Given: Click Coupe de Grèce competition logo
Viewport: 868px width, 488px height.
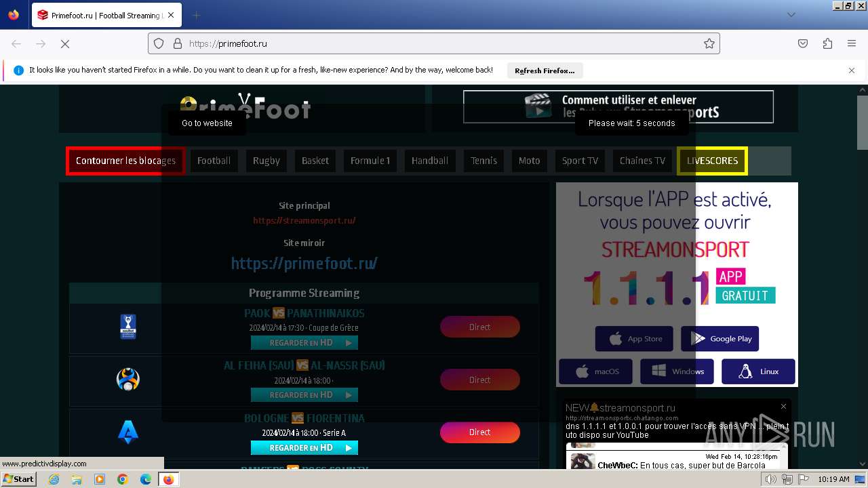Looking at the screenshot, I should [x=128, y=327].
